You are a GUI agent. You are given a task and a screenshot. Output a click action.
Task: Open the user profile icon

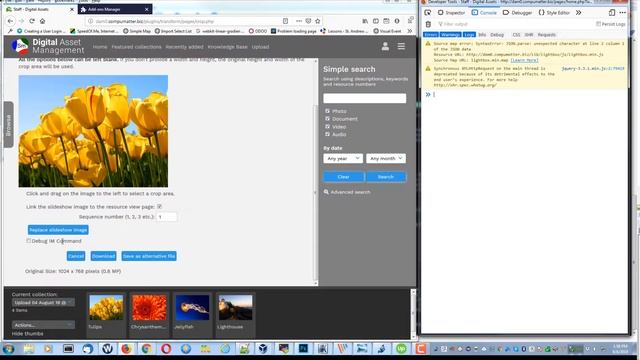pos(385,47)
